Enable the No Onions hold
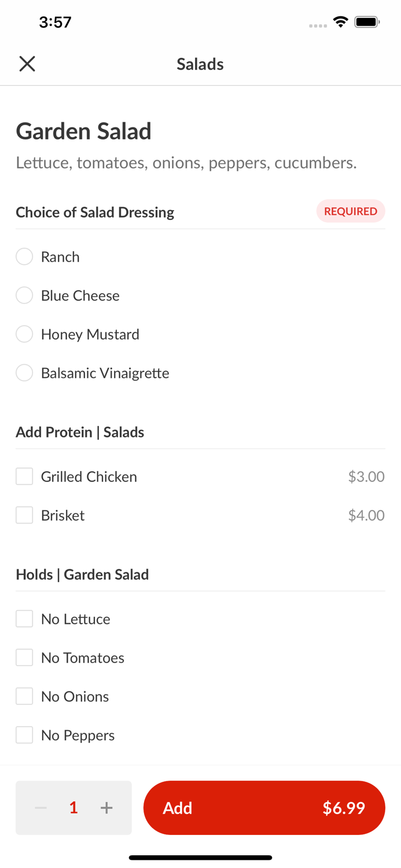This screenshot has width=401, height=868. click(x=24, y=696)
